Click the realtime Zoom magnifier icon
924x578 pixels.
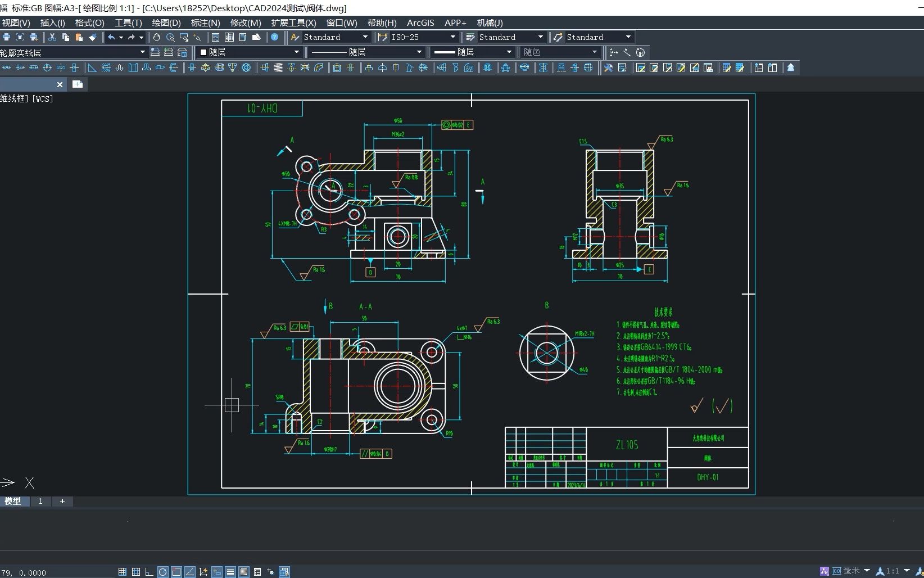tap(170, 37)
